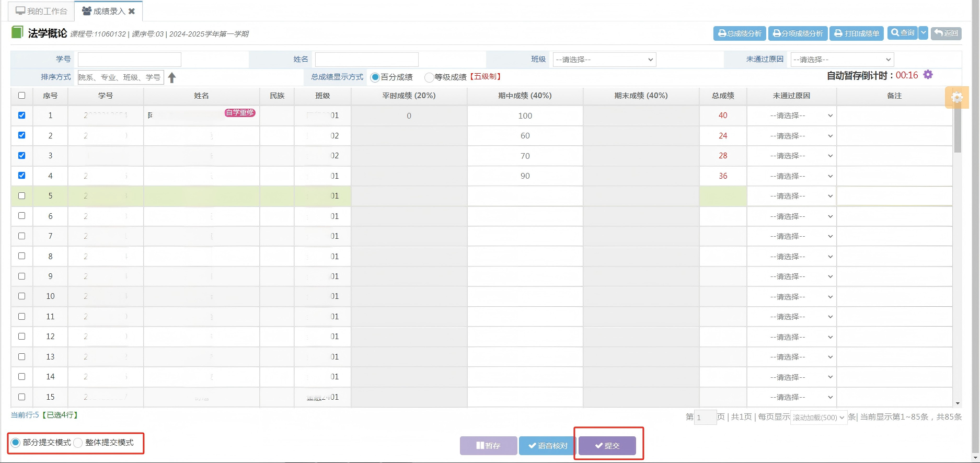Viewport: 980px width, 463px height.
Task: Click the 返回 button
Action: tap(946, 33)
